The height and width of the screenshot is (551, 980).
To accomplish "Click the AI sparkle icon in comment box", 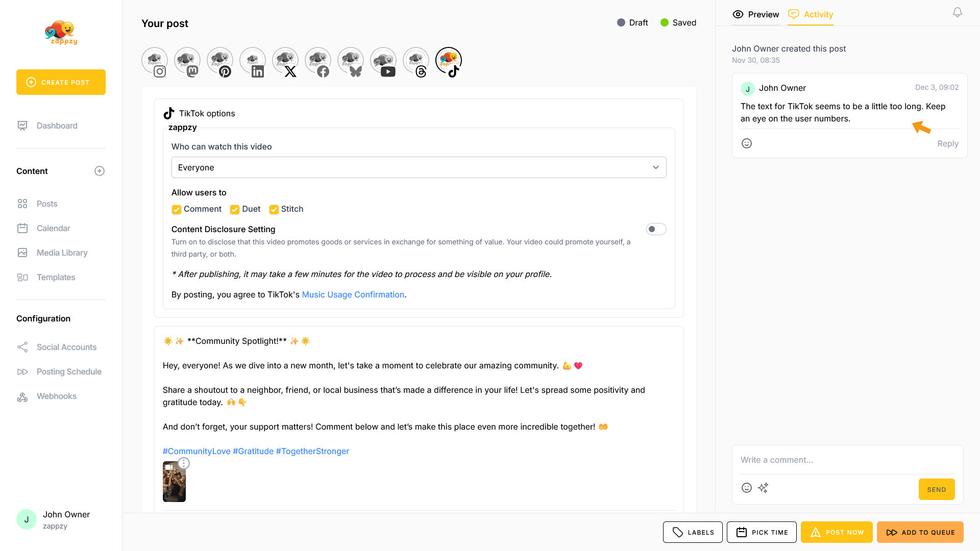I will 763,488.
